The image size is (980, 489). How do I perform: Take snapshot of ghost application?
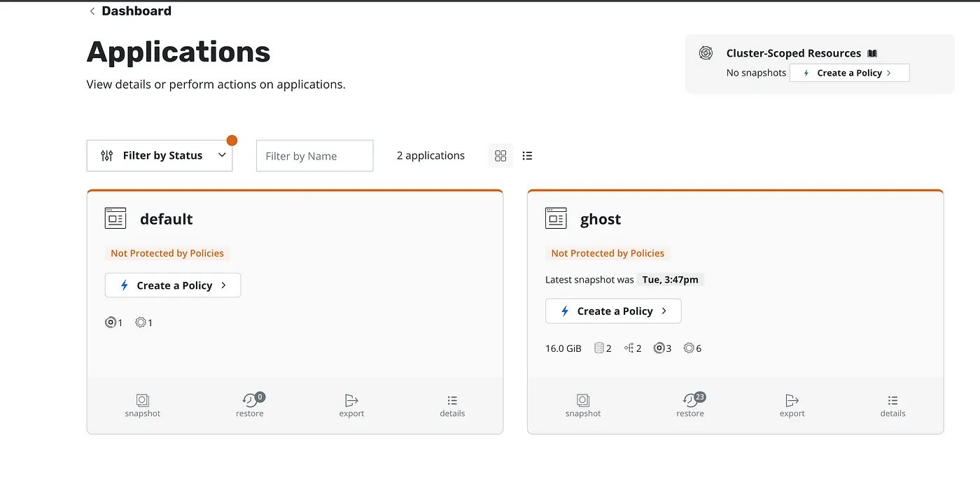[x=583, y=401]
